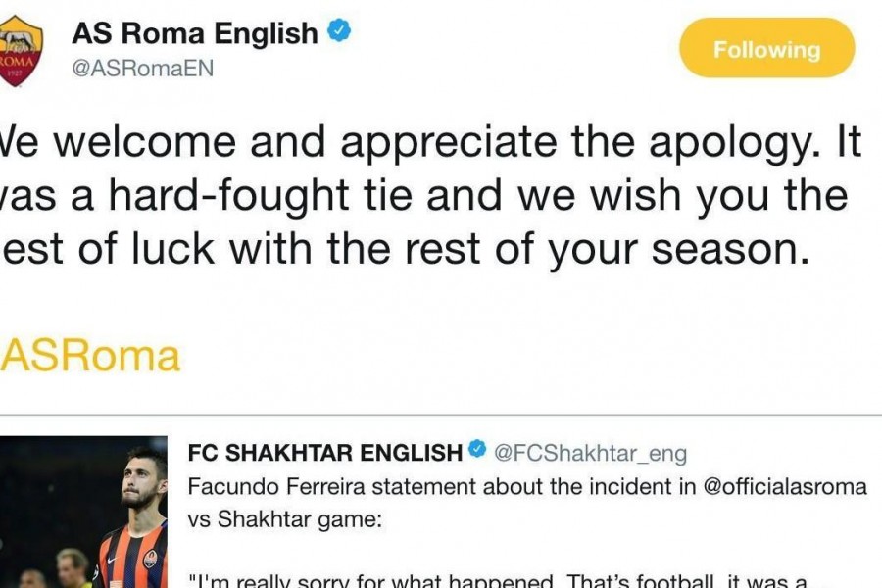Open the @officialasroma mention

coord(785,486)
